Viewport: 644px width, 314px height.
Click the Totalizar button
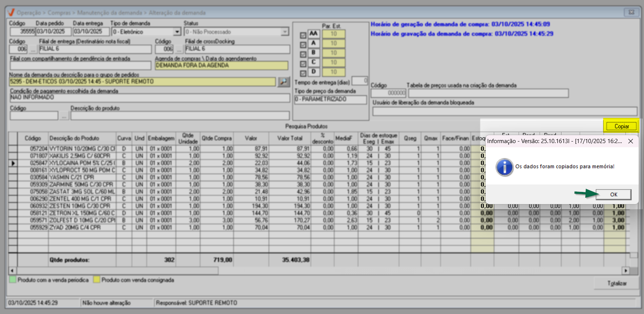(617, 283)
